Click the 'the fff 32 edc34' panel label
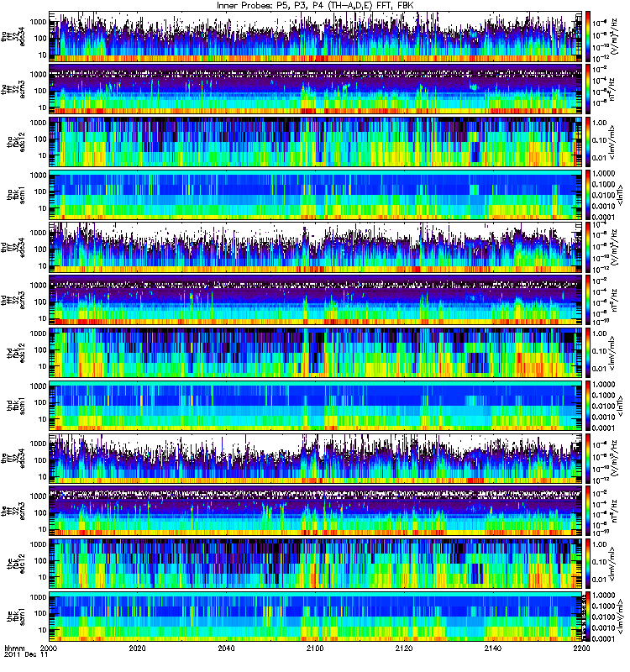The width and height of the screenshot is (630, 672). (x=13, y=459)
